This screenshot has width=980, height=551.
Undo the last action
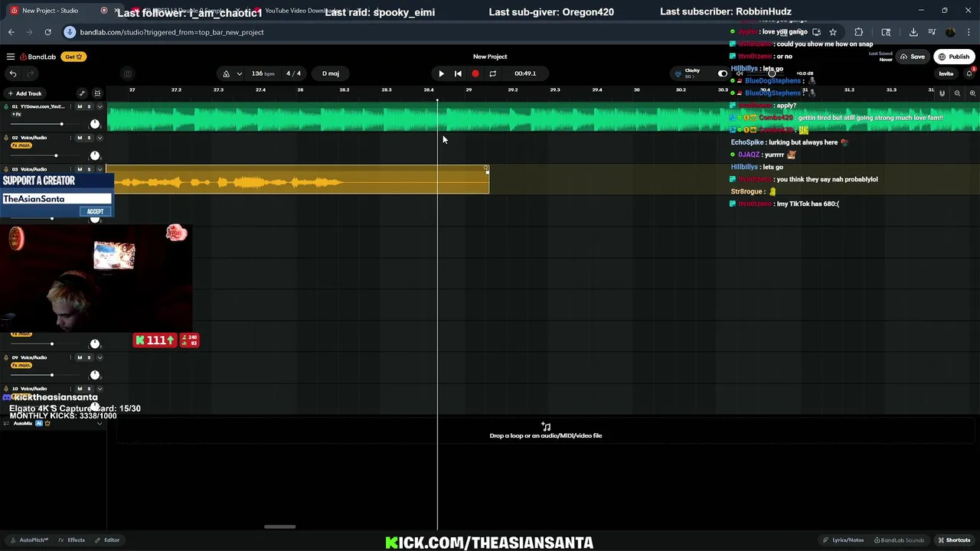(13, 73)
